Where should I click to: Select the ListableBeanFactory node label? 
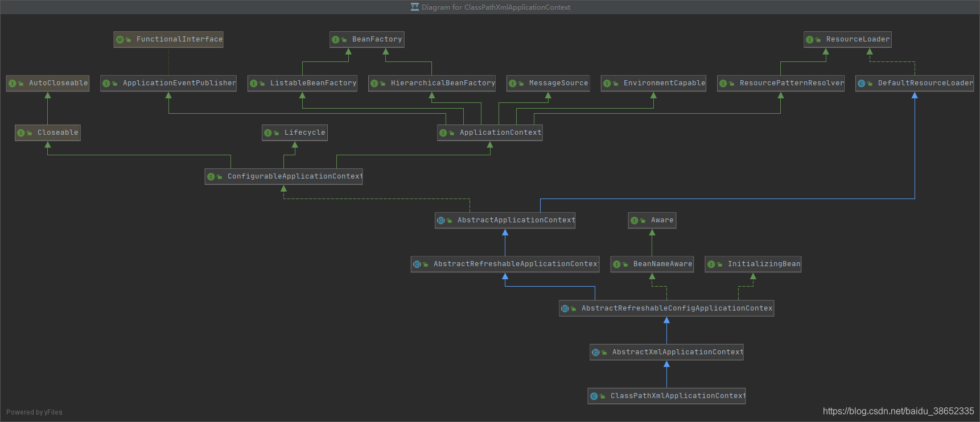point(313,83)
